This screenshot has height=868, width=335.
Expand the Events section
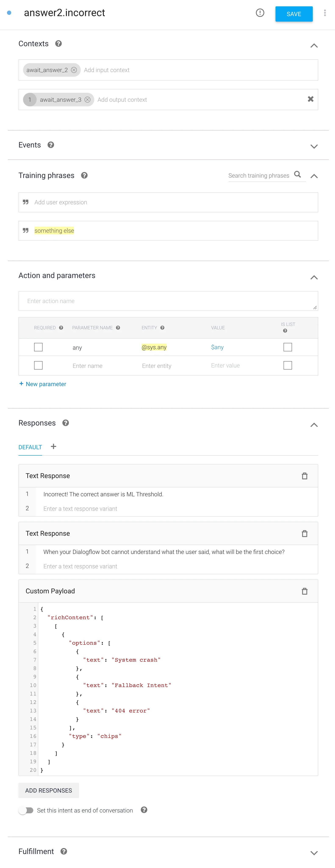(x=314, y=146)
